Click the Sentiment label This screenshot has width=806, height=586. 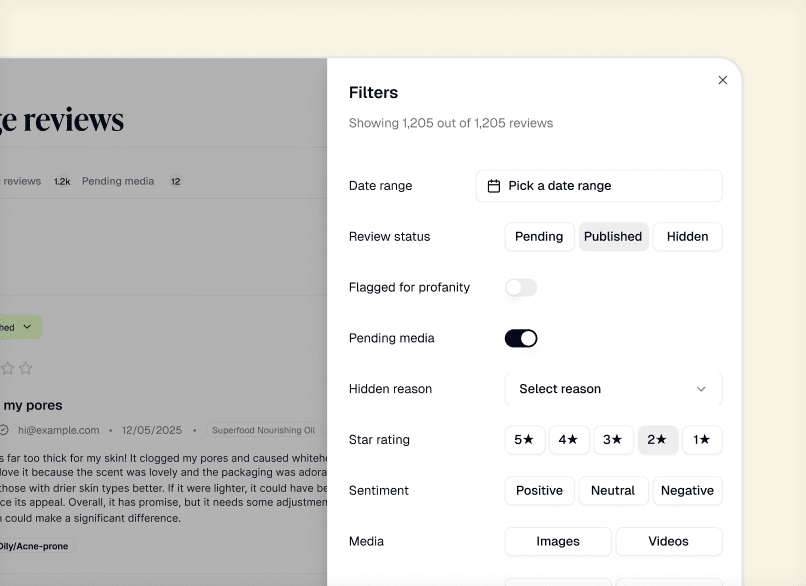(379, 491)
